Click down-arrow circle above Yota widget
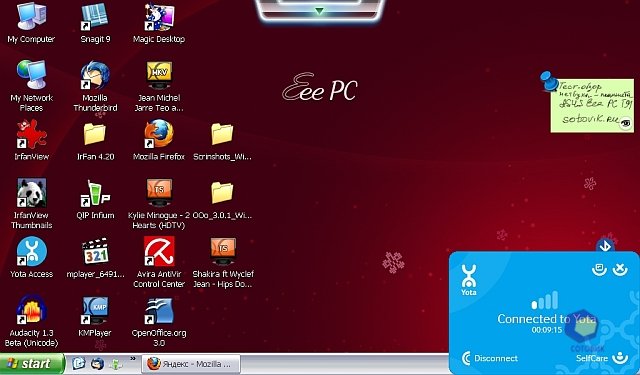Image resolution: width=640 pixels, height=375 pixels. [605, 245]
